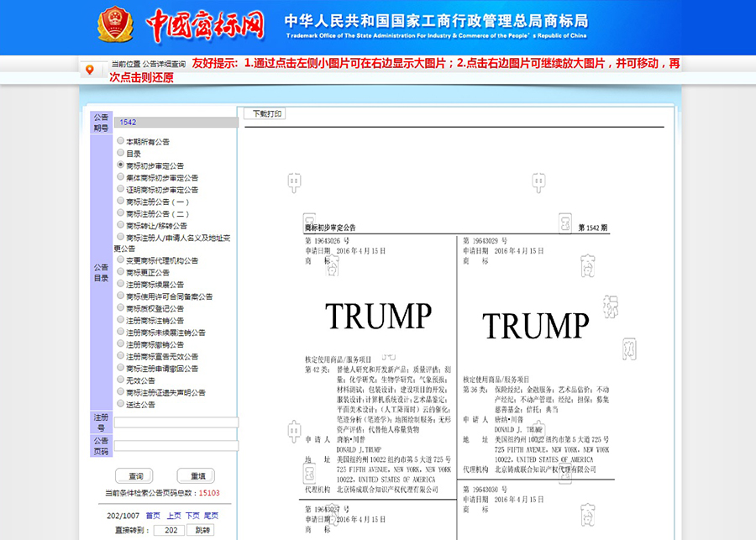The height and width of the screenshot is (540, 756).
Task: Choose 商标使用许可合同备案公告 radio button
Action: click(x=120, y=296)
